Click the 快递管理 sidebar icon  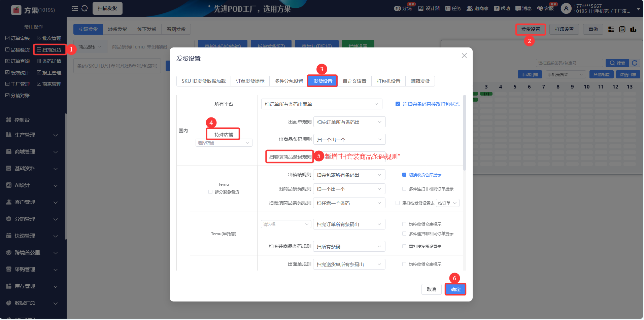(9, 236)
